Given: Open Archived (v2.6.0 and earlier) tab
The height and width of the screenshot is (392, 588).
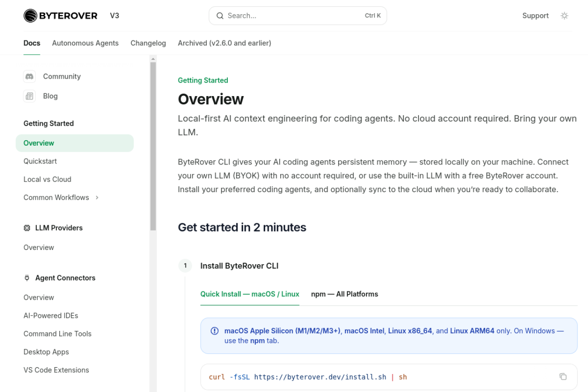Looking at the screenshot, I should click(224, 43).
